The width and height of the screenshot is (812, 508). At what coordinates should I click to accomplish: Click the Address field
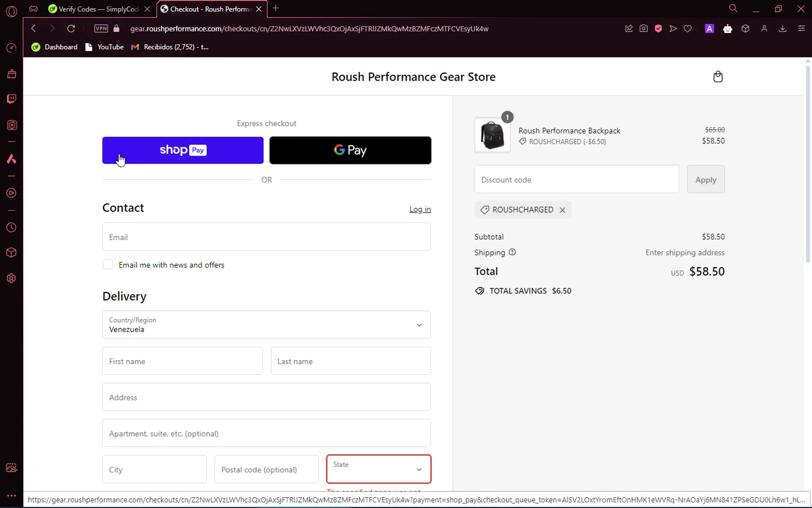tap(266, 397)
